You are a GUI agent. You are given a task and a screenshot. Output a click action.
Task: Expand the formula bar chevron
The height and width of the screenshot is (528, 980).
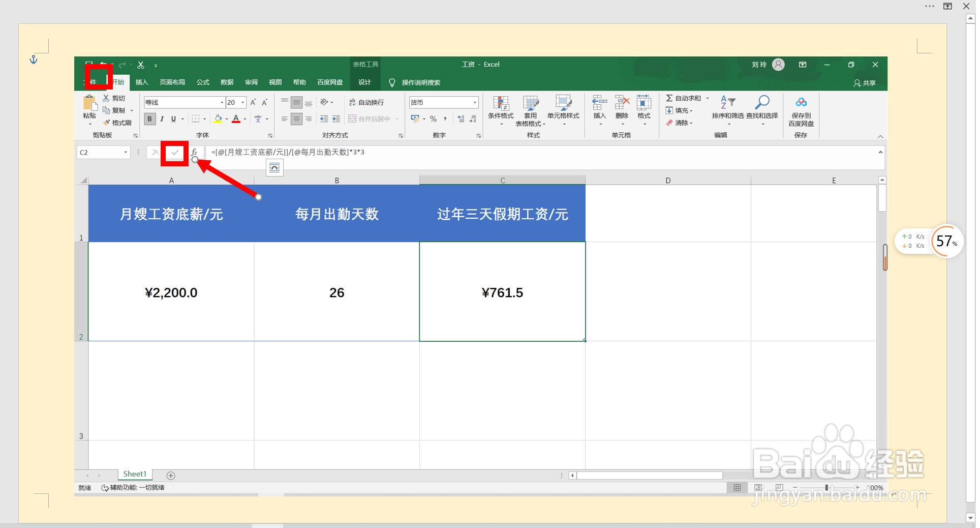click(880, 152)
